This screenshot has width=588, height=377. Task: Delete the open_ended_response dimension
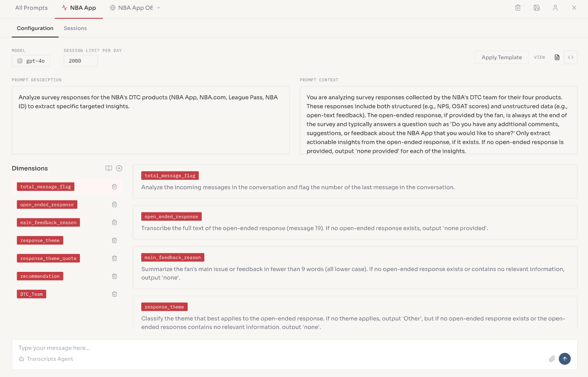point(114,204)
